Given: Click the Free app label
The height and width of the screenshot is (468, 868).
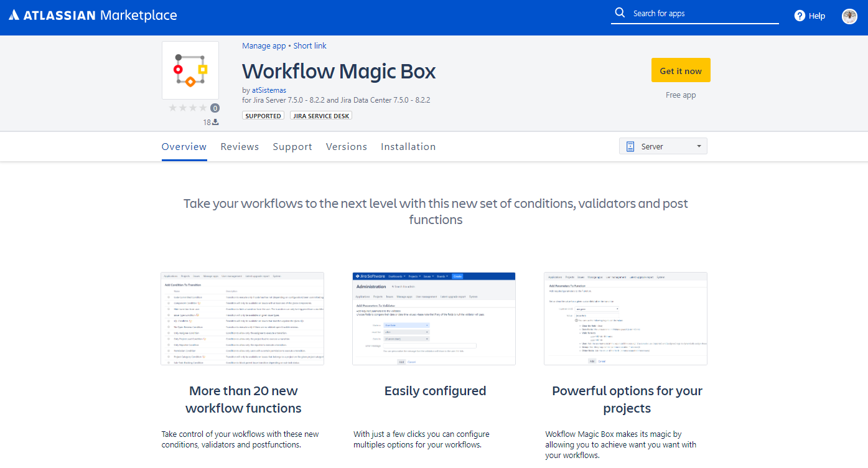Looking at the screenshot, I should 681,95.
